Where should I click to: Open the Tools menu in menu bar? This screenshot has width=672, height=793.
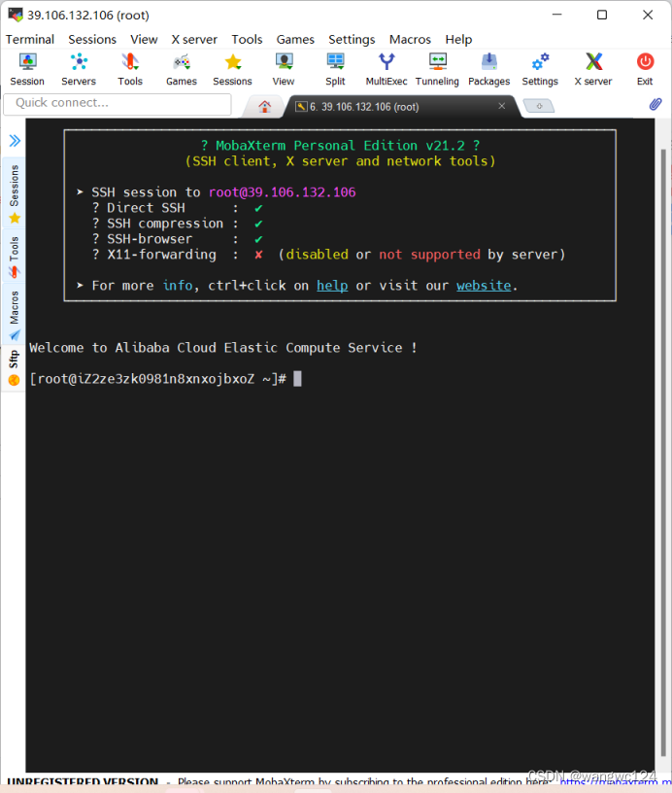pyautogui.click(x=247, y=40)
